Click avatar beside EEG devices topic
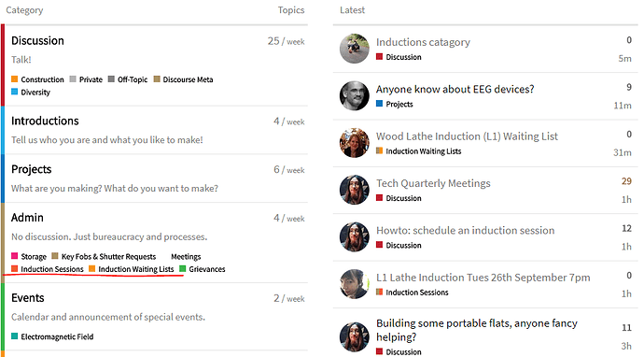 click(x=355, y=96)
